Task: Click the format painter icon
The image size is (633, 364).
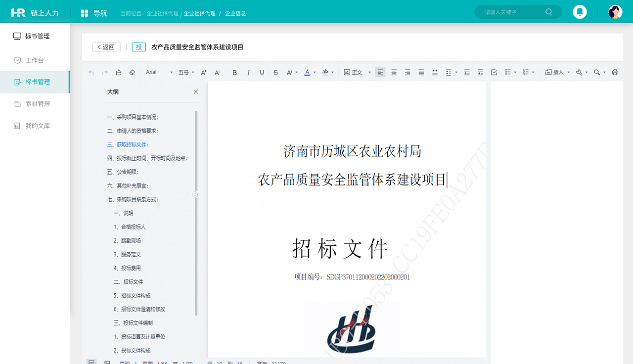Action: 118,72
